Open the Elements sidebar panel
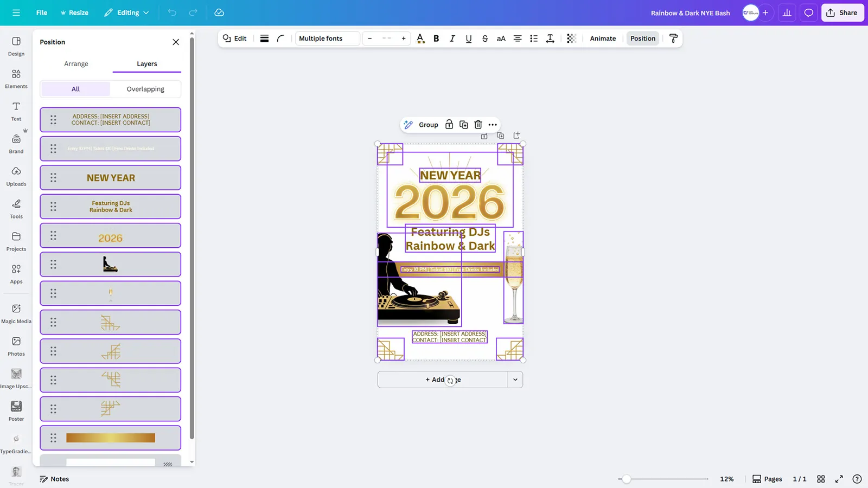Image resolution: width=868 pixels, height=488 pixels. (x=16, y=79)
